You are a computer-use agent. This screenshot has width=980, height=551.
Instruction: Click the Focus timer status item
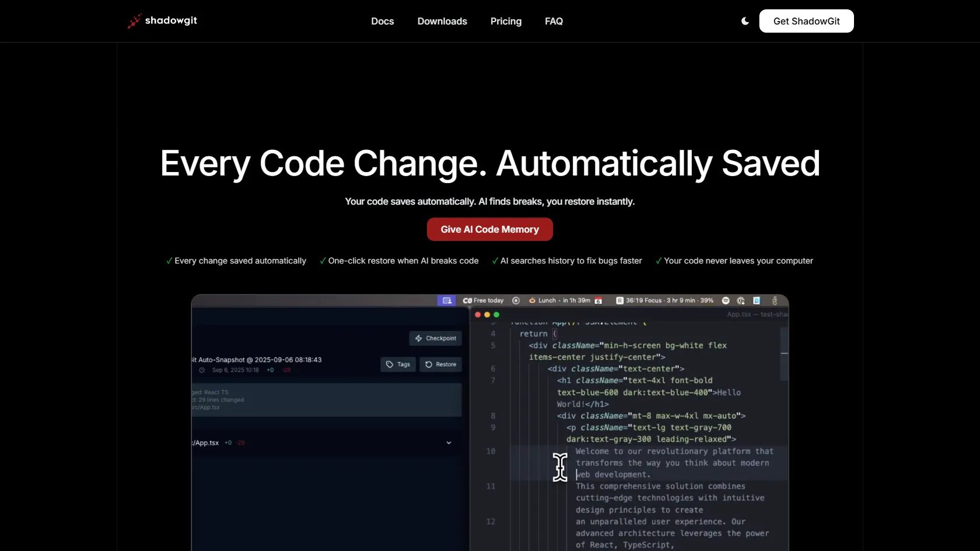tap(665, 301)
